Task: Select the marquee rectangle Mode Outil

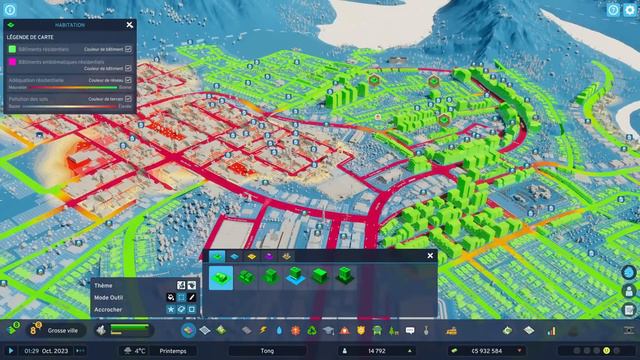Action: pyautogui.click(x=181, y=297)
